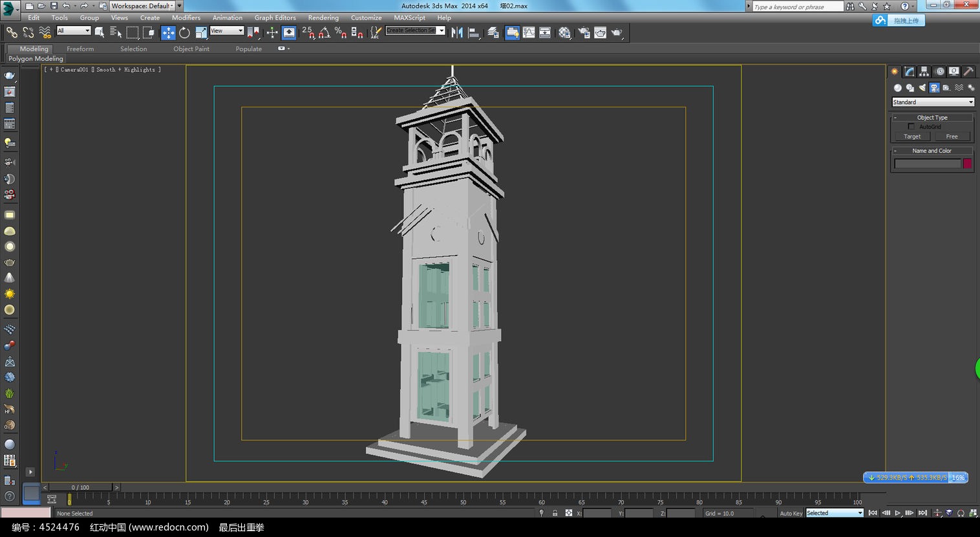Image resolution: width=980 pixels, height=537 pixels.
Task: Click the keyword search field
Action: pyautogui.click(x=798, y=6)
